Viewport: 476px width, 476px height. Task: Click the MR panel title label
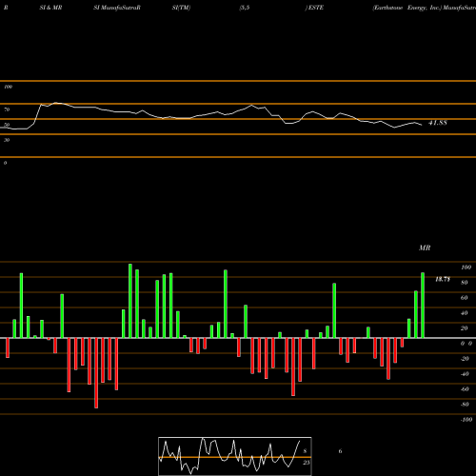pyautogui.click(x=425, y=248)
